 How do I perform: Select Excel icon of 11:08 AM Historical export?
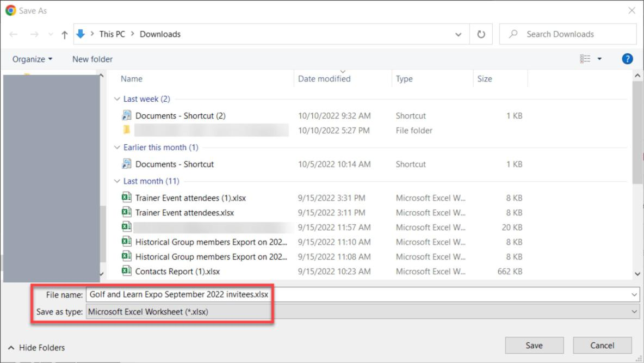tap(127, 256)
